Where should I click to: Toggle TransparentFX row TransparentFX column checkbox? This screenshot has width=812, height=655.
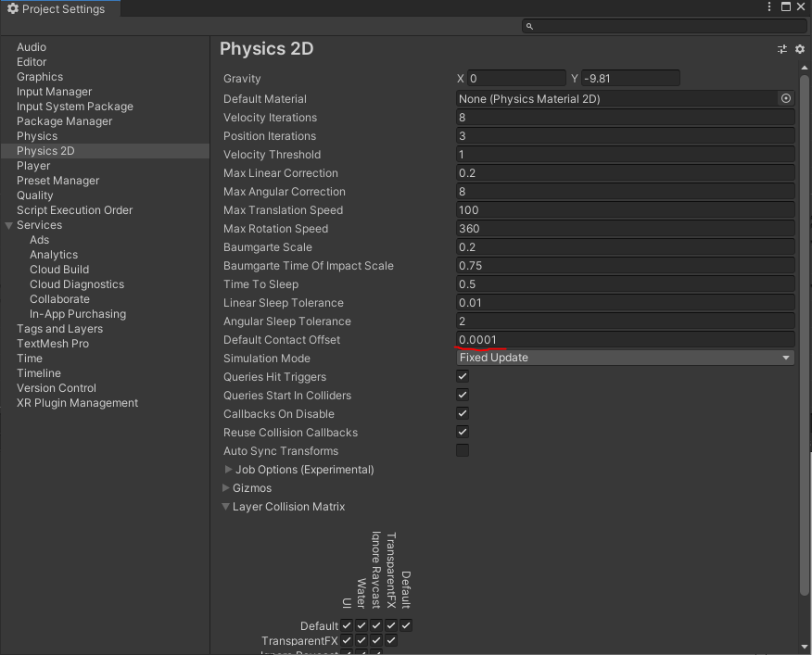(391, 640)
